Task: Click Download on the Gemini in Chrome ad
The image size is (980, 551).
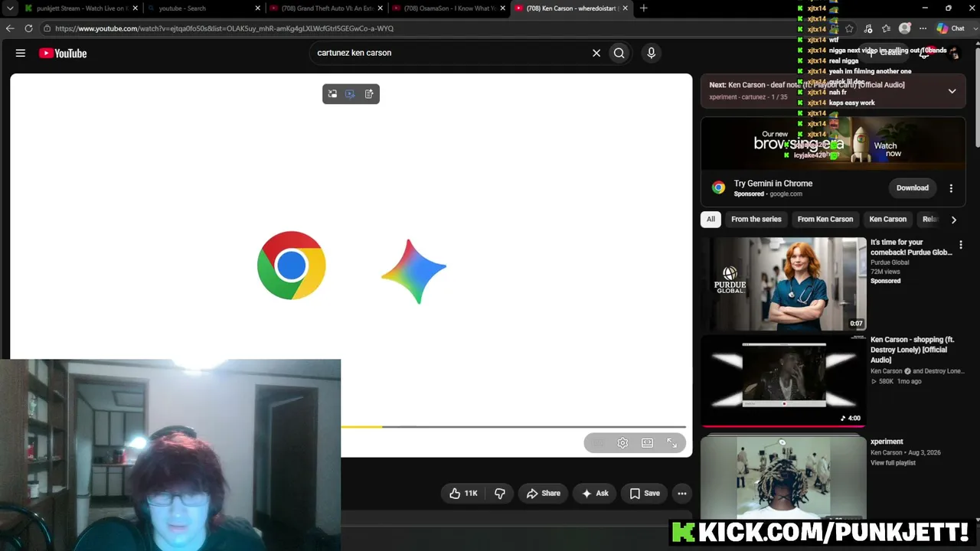Action: click(913, 187)
